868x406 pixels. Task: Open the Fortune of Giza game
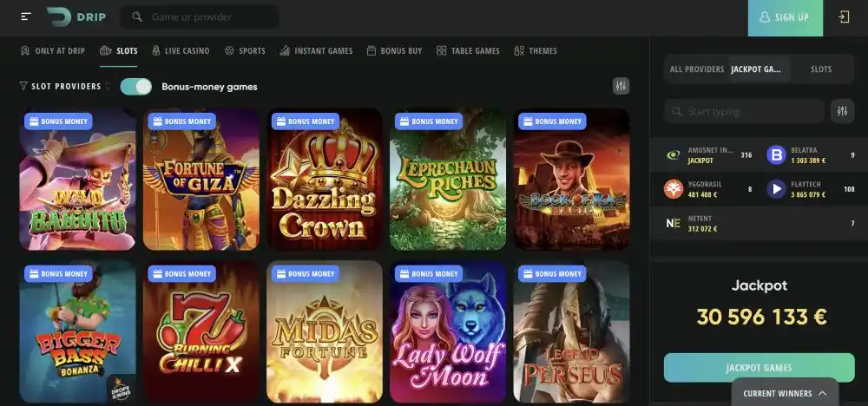pyautogui.click(x=201, y=180)
